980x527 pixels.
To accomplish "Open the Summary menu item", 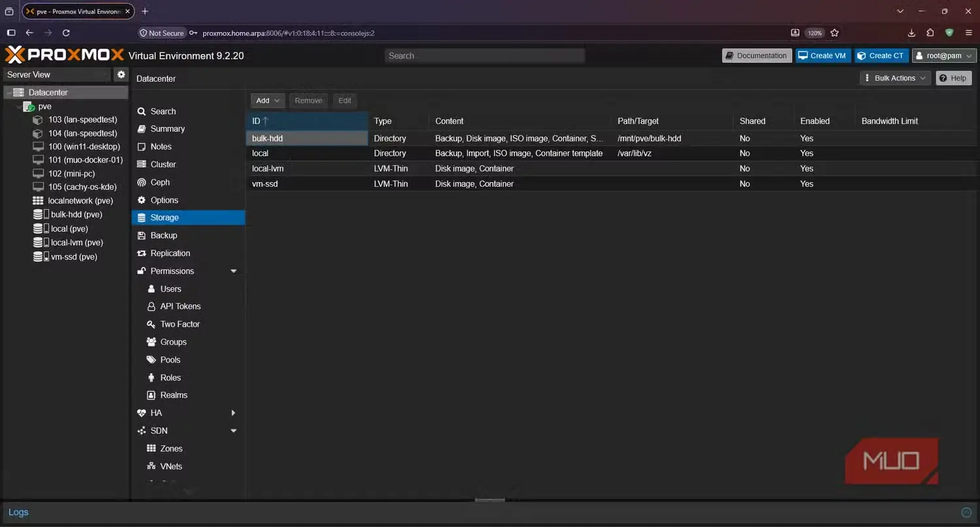I will (x=188, y=129).
